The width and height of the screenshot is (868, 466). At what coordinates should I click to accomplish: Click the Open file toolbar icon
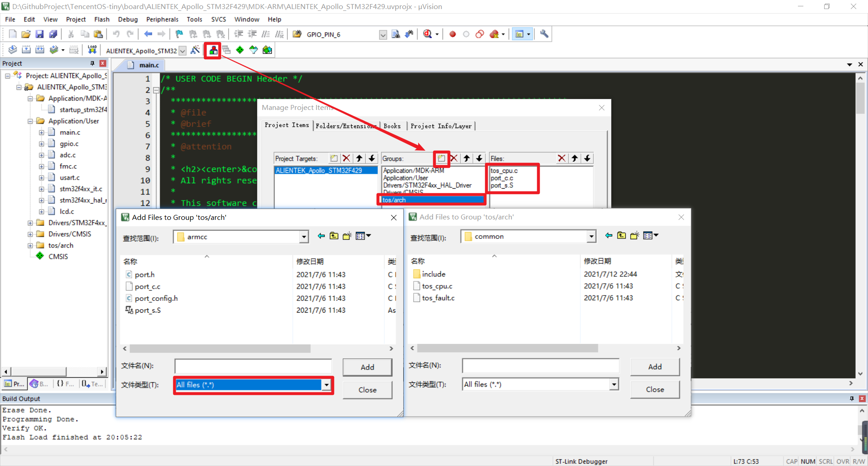[x=26, y=34]
